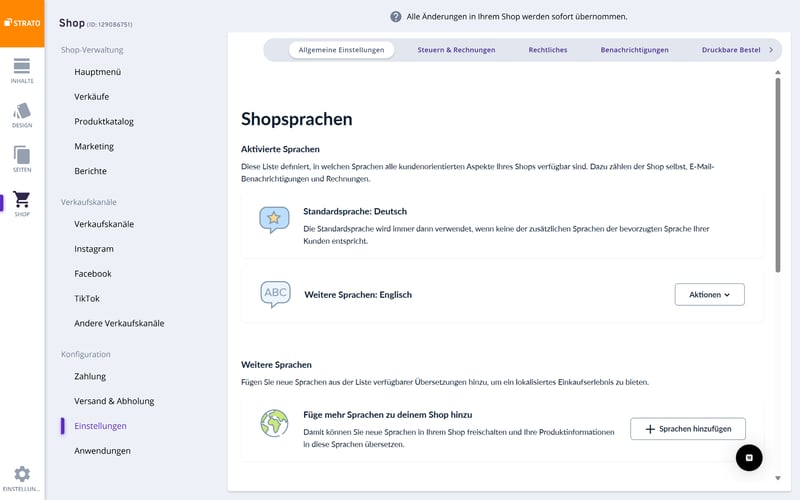Click the STRATO logo icon
Viewport: 800px width, 500px height.
pyautogui.click(x=22, y=23)
